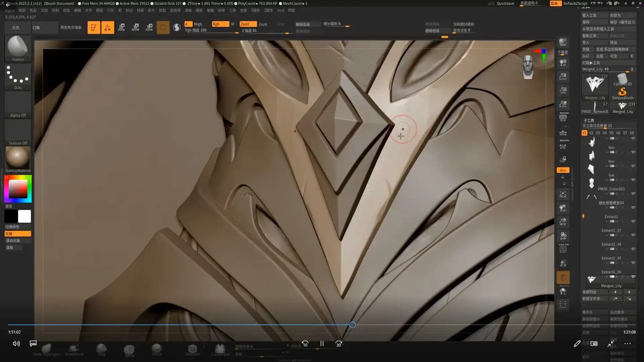
Task: Activate the Scale transform icon
Action: pos(136,27)
